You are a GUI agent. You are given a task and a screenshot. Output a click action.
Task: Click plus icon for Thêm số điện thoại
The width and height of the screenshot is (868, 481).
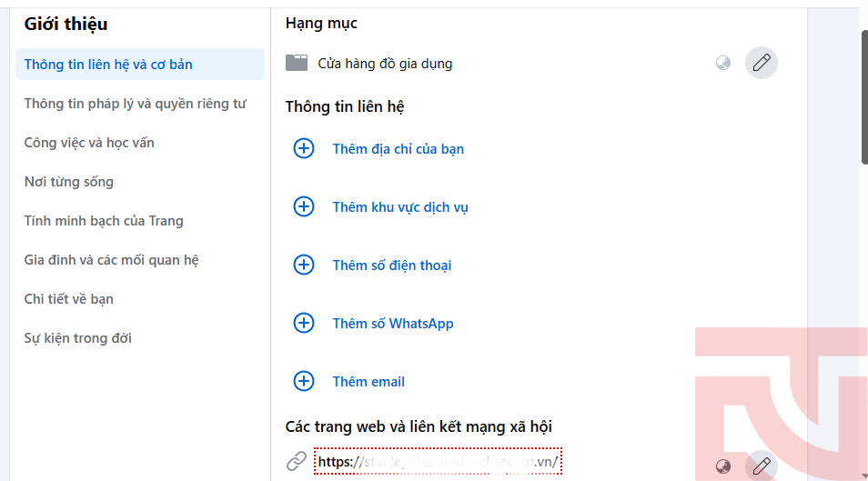pos(303,265)
